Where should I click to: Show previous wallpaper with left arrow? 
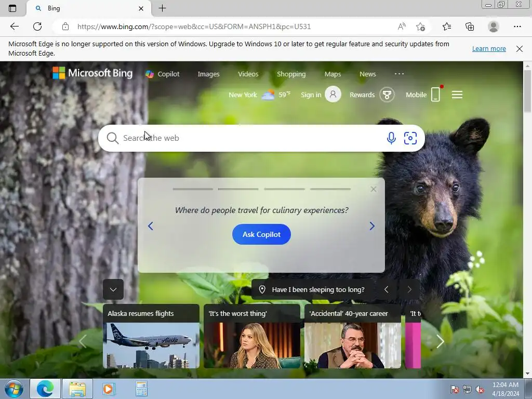(386, 289)
